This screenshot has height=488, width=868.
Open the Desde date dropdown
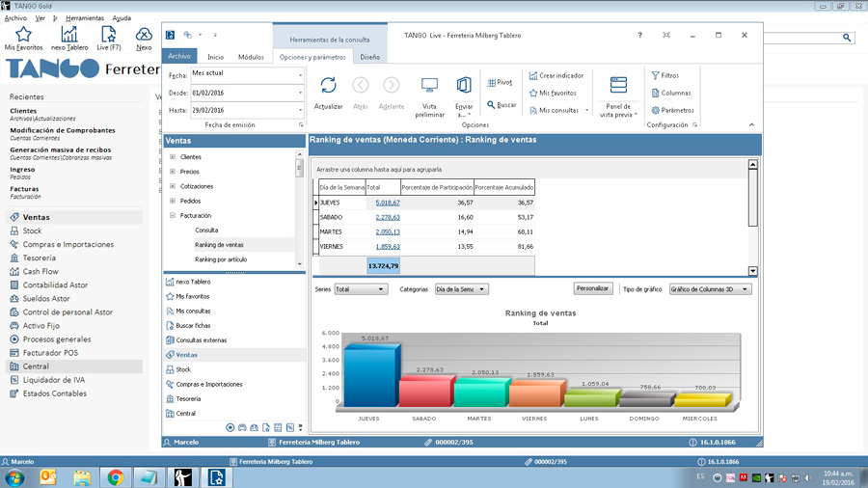(301, 93)
